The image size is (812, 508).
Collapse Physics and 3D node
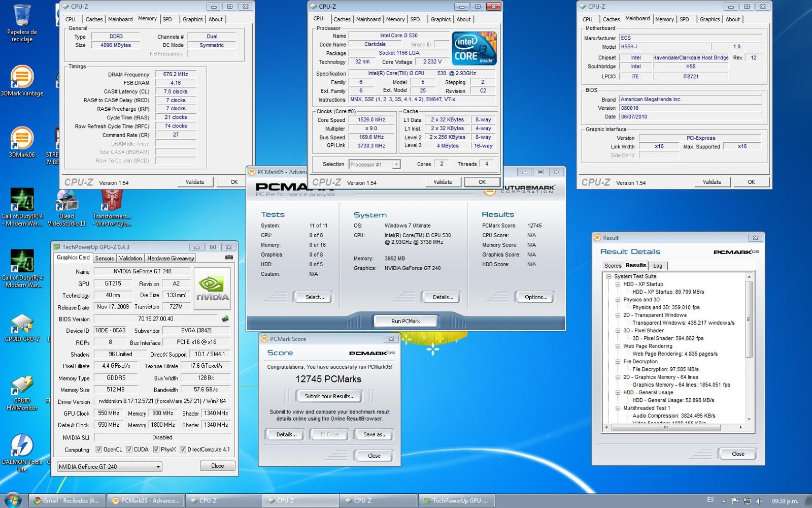click(618, 300)
